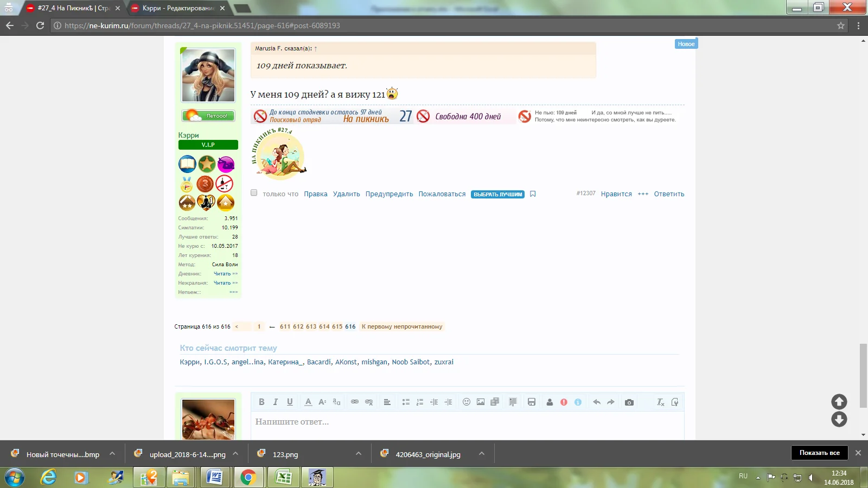Open options for 4206463_original.jpg download

[482, 454]
